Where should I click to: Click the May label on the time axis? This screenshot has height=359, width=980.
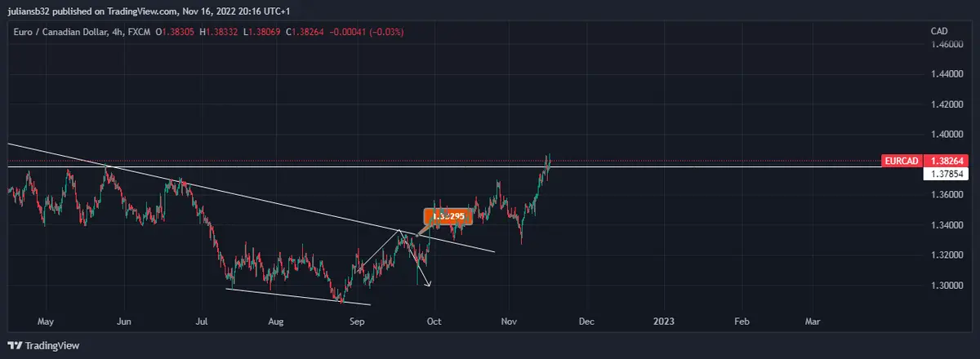click(46, 321)
